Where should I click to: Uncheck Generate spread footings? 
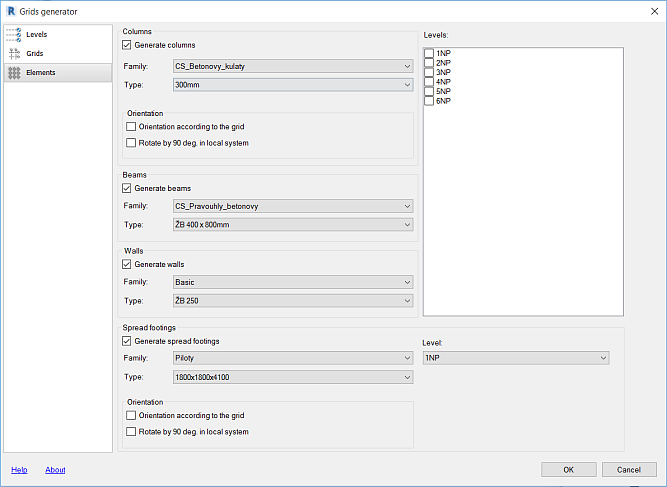coord(126,341)
